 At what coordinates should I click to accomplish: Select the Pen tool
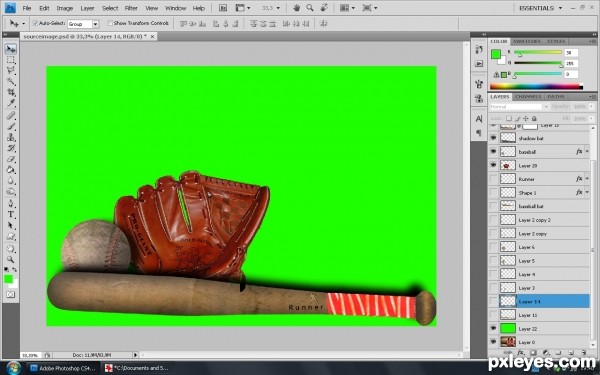[x=11, y=204]
